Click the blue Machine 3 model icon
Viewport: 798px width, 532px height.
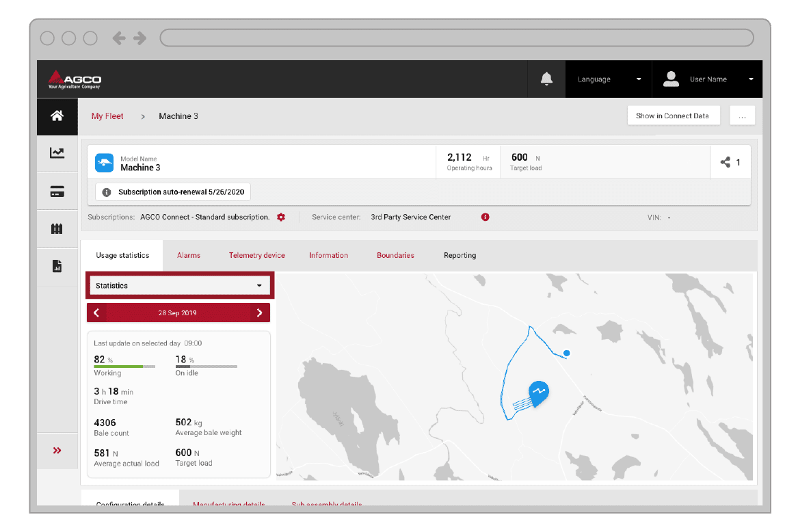click(x=105, y=163)
